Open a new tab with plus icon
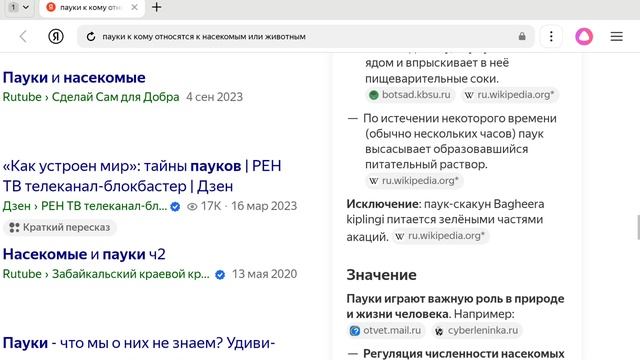 (156, 7)
